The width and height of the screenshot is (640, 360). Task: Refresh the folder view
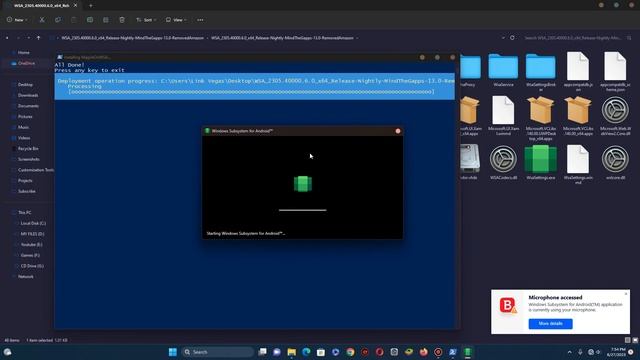512,38
